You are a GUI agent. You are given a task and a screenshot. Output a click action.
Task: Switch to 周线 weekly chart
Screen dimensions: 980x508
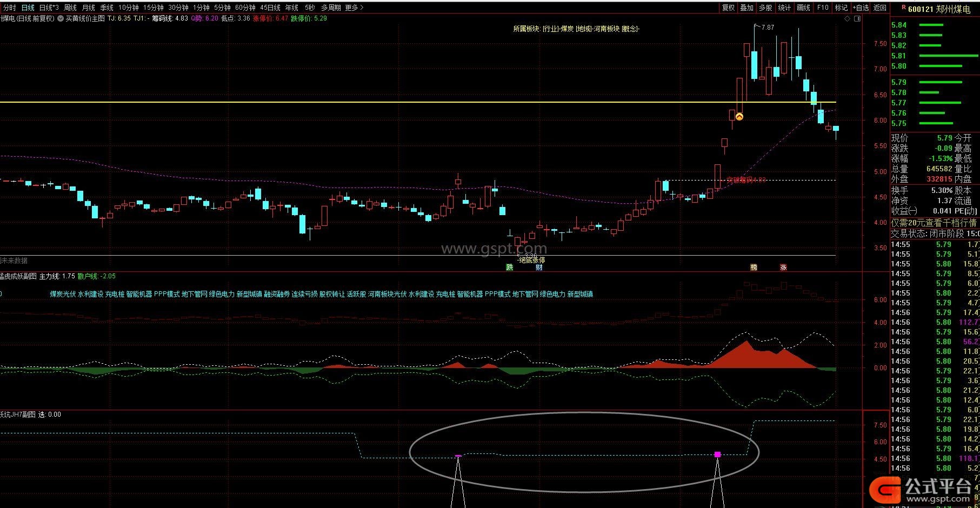(x=70, y=8)
